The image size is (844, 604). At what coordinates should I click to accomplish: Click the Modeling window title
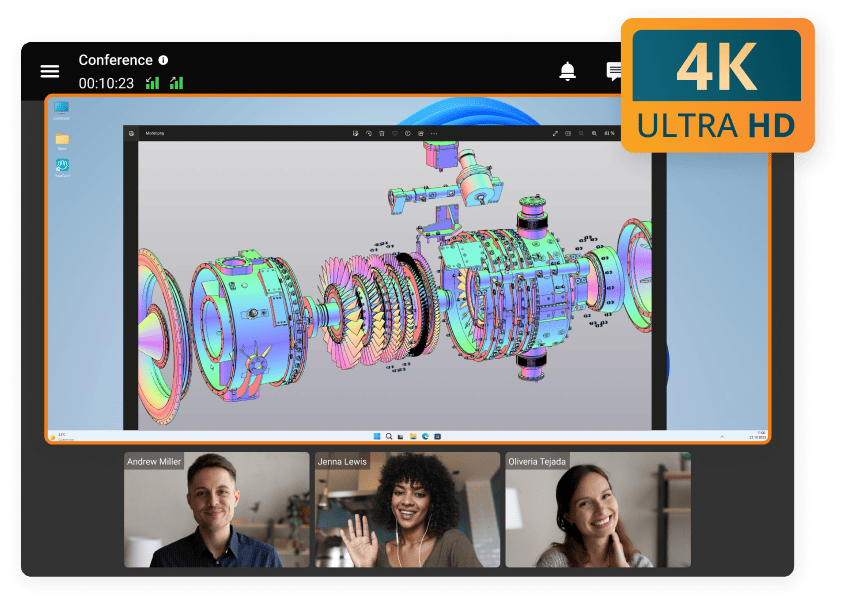[155, 133]
